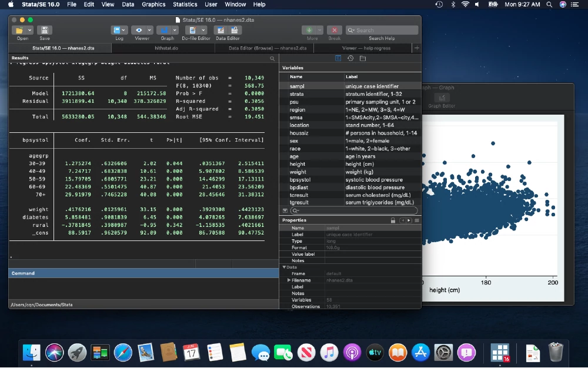
Task: Click the Variables filter funnel icon
Action: [x=285, y=211]
